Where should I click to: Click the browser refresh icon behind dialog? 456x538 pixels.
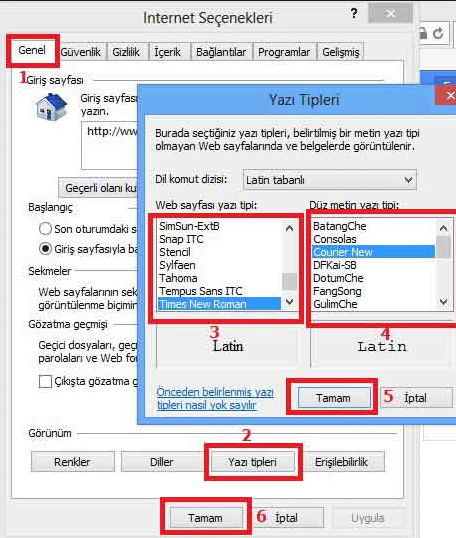coord(438,33)
